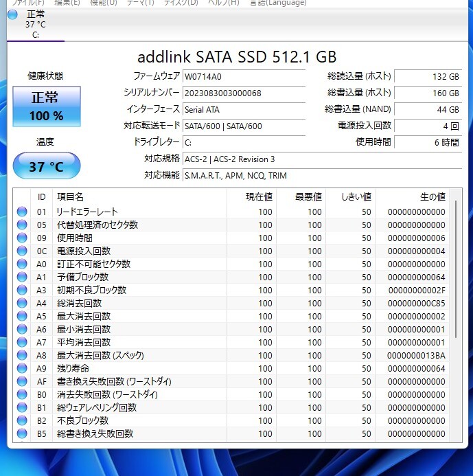Click the addlink SATA SSD 512.1 GB title
The height and width of the screenshot is (476, 473).
pyautogui.click(x=237, y=57)
